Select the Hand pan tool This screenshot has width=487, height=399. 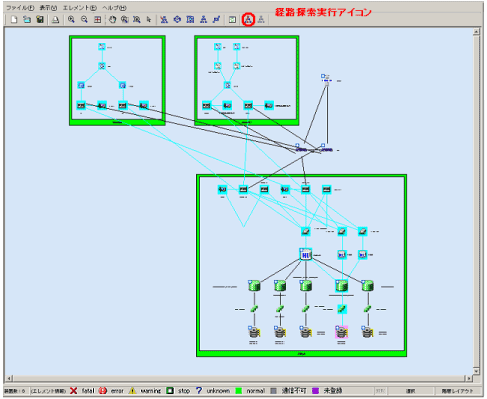click(x=113, y=20)
